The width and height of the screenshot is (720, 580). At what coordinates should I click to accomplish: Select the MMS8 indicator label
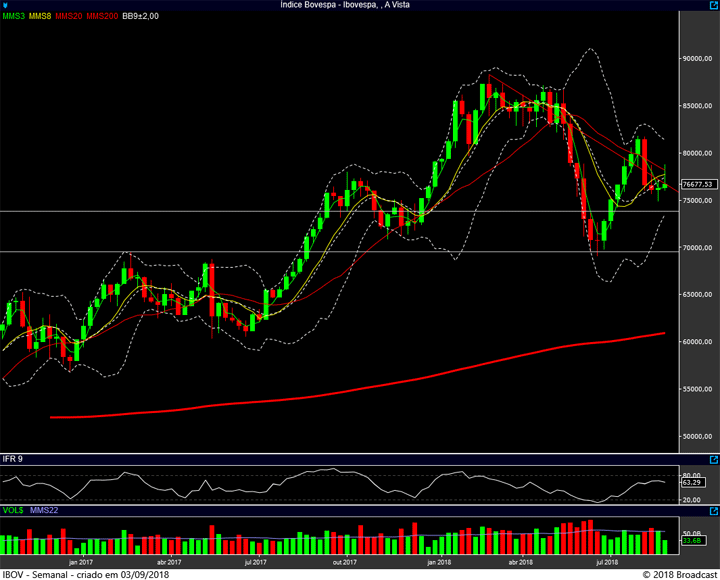[41, 17]
